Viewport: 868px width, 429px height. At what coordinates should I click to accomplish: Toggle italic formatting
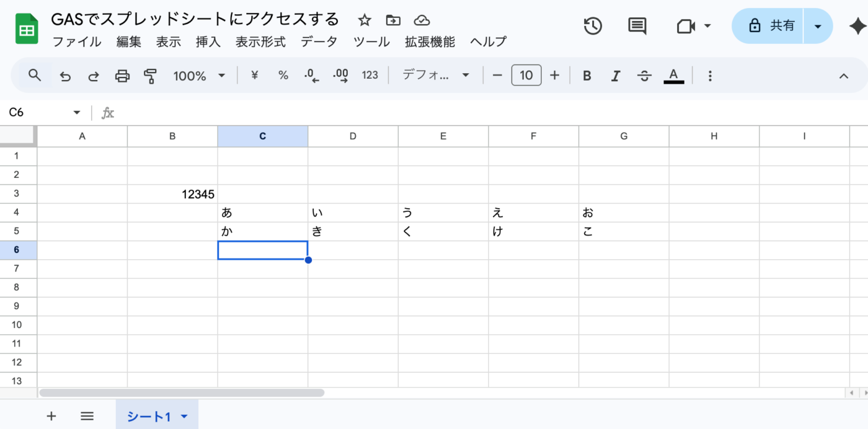point(615,76)
